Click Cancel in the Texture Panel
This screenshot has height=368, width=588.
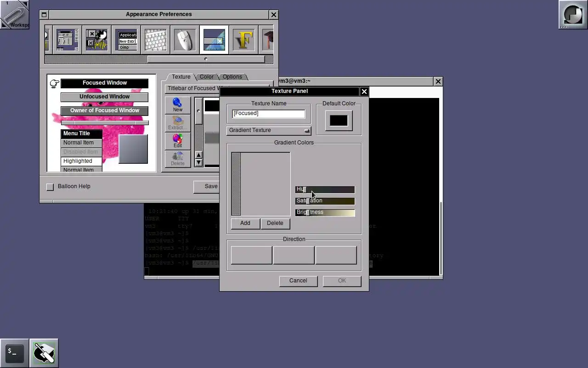pyautogui.click(x=298, y=281)
